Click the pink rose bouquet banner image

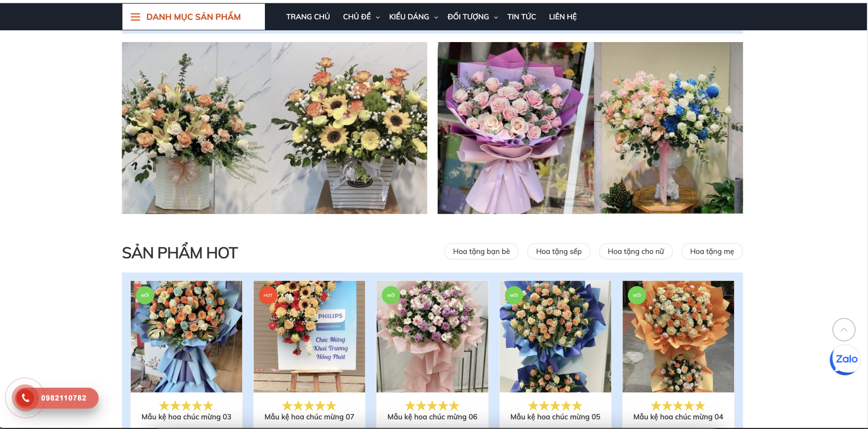pyautogui.click(x=515, y=128)
